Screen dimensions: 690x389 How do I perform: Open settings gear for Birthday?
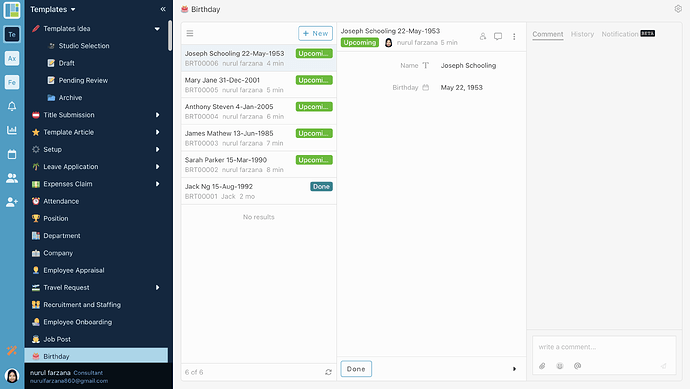(678, 9)
